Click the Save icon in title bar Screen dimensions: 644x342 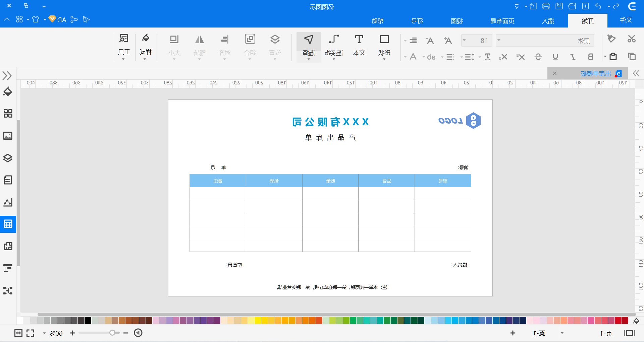(559, 6)
